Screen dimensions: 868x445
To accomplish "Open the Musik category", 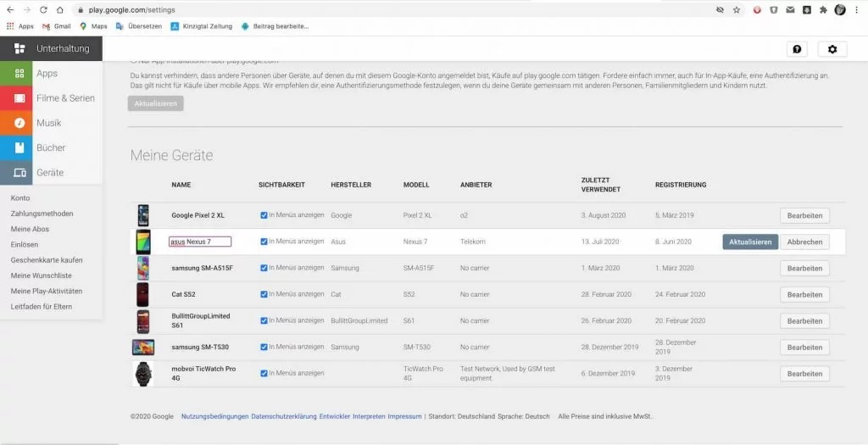I will click(x=51, y=123).
